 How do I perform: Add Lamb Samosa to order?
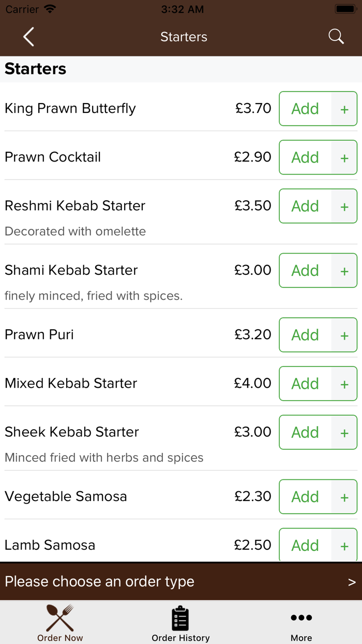(305, 545)
